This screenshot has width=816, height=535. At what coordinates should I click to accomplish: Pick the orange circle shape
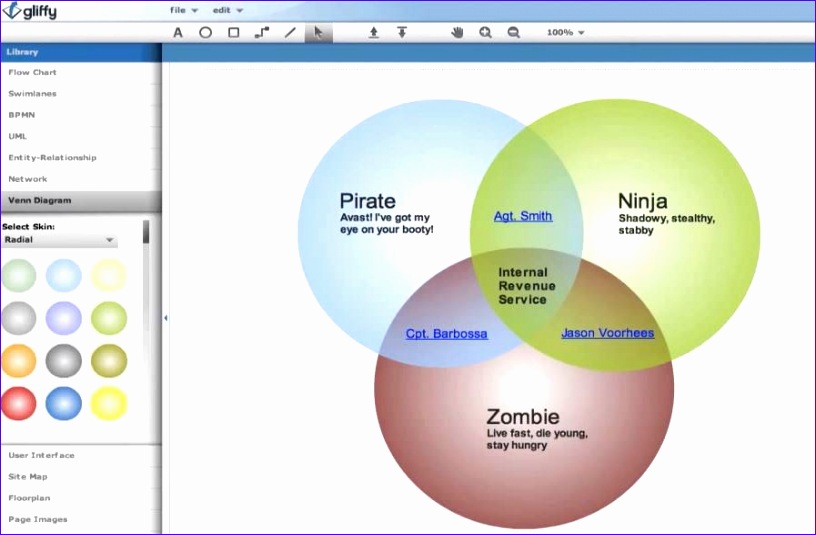pyautogui.click(x=19, y=361)
